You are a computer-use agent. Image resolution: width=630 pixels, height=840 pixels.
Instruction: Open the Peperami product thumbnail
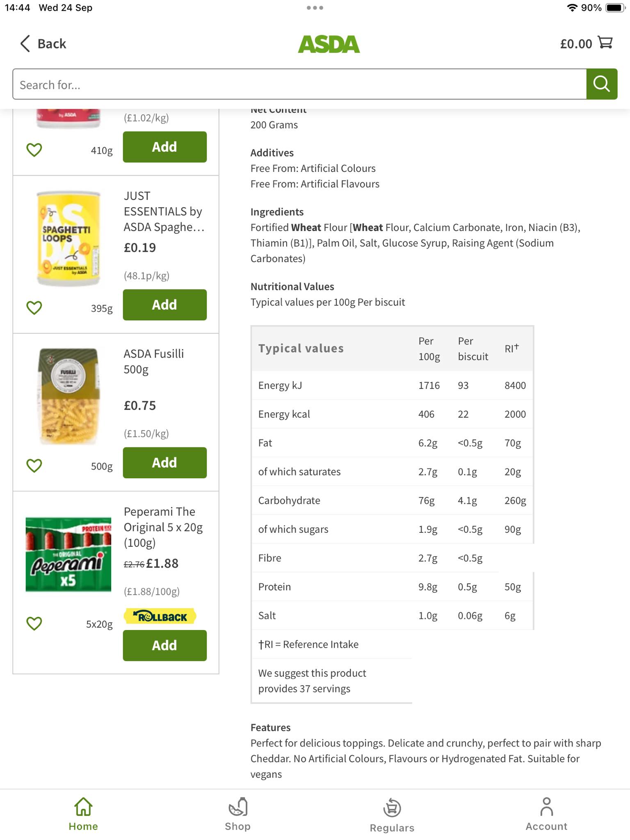pos(68,554)
